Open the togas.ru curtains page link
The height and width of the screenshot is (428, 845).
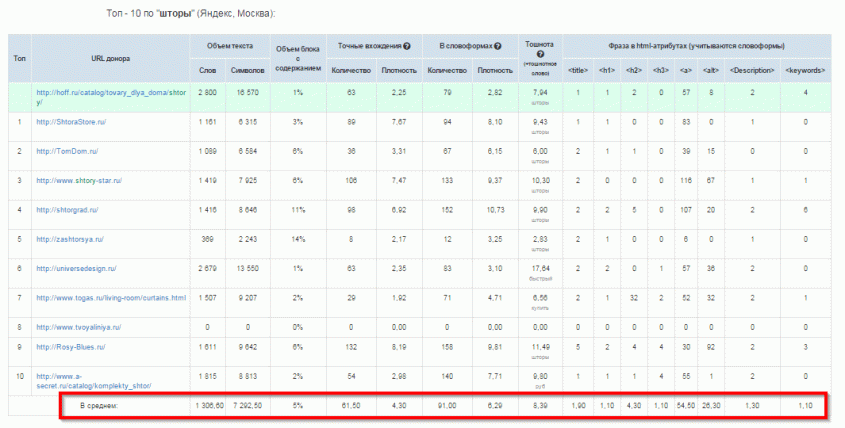pos(111,298)
